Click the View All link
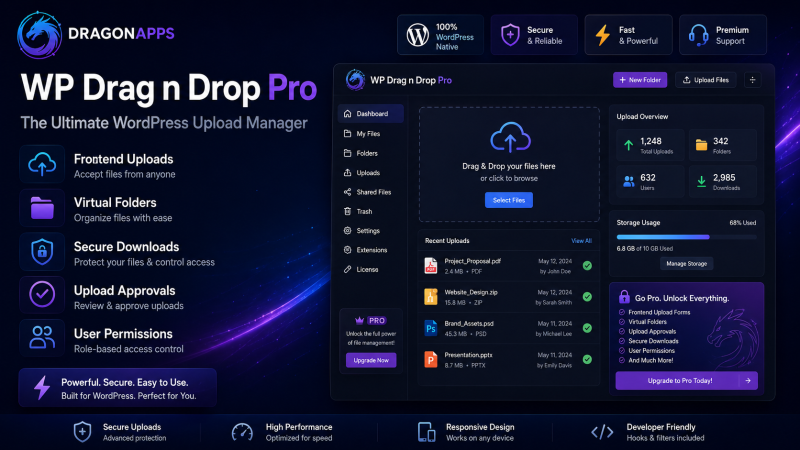 click(581, 241)
